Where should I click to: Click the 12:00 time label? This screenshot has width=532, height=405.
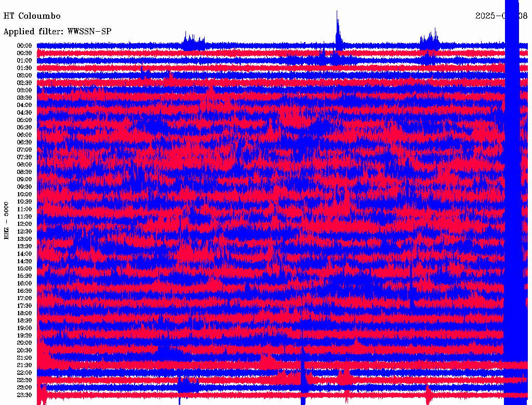[x=24, y=224]
